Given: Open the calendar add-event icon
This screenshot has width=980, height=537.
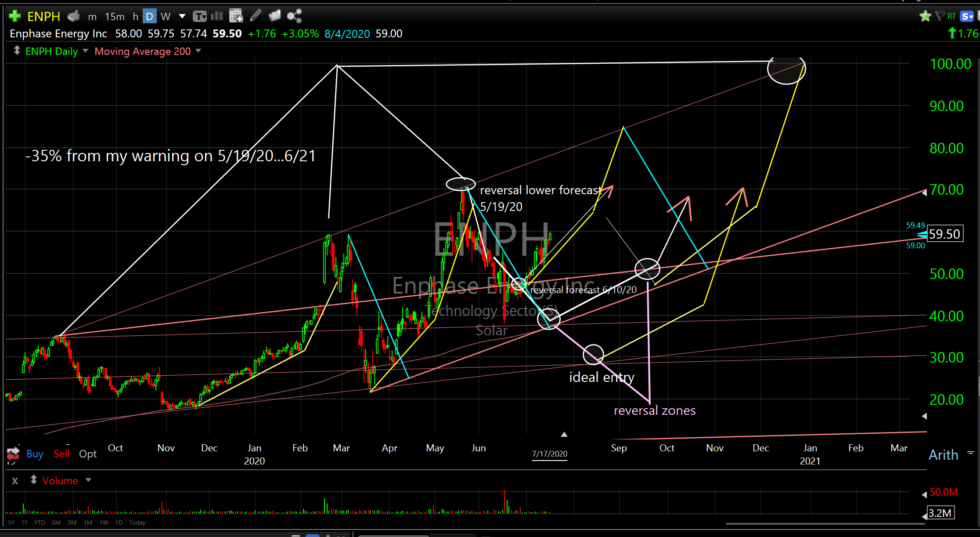Looking at the screenshot, I should (236, 17).
